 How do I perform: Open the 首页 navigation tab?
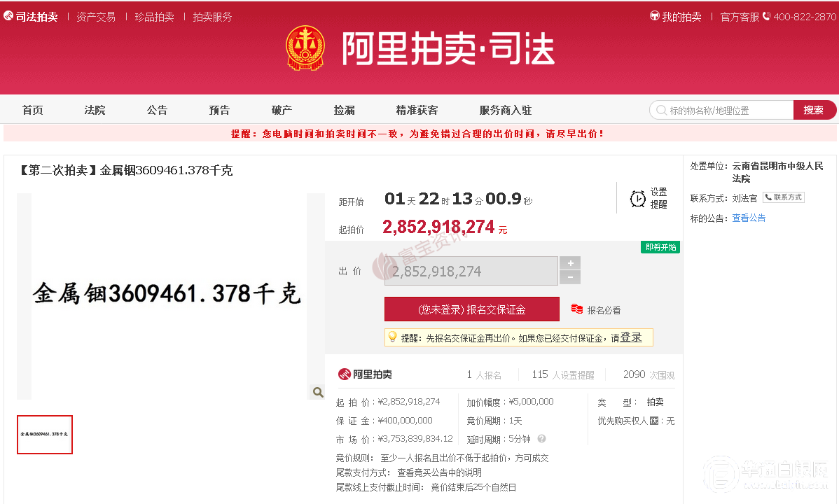[x=33, y=110]
